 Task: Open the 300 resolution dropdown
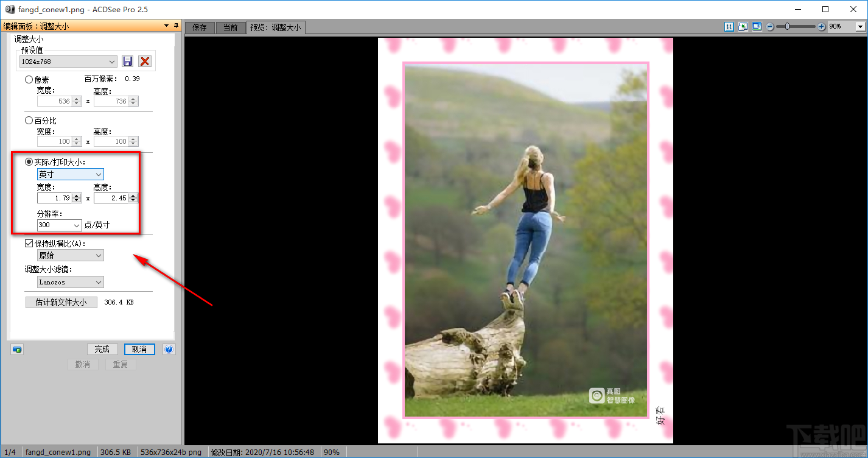[59, 225]
